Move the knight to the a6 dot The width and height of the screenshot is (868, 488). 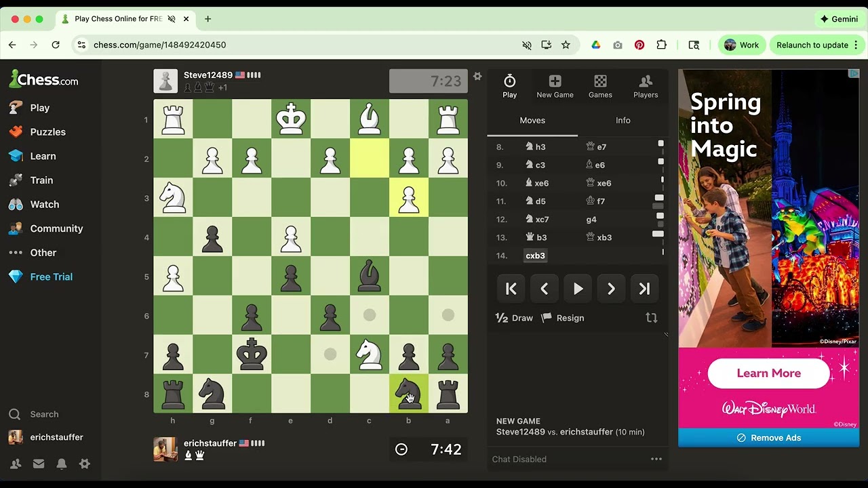[x=448, y=315]
